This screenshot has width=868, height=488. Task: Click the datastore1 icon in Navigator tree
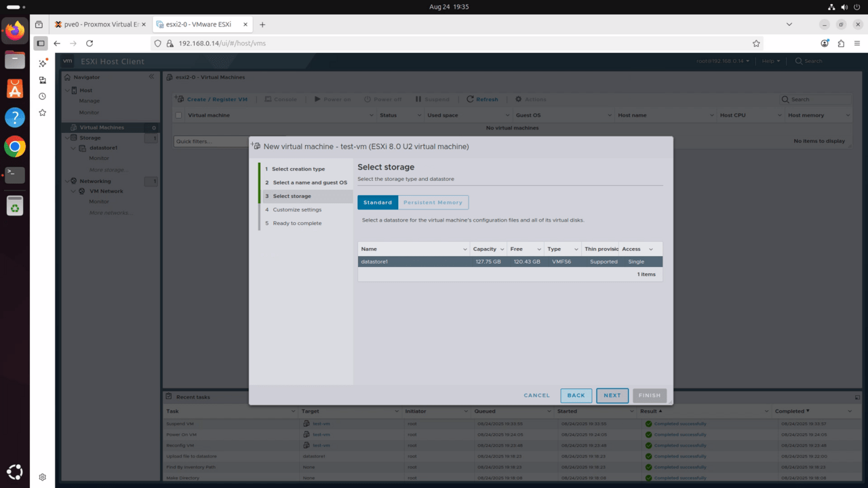coord(83,148)
